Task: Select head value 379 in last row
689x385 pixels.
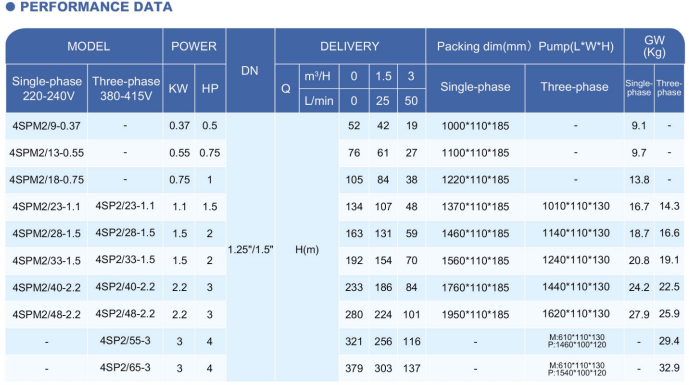Action: (354, 368)
